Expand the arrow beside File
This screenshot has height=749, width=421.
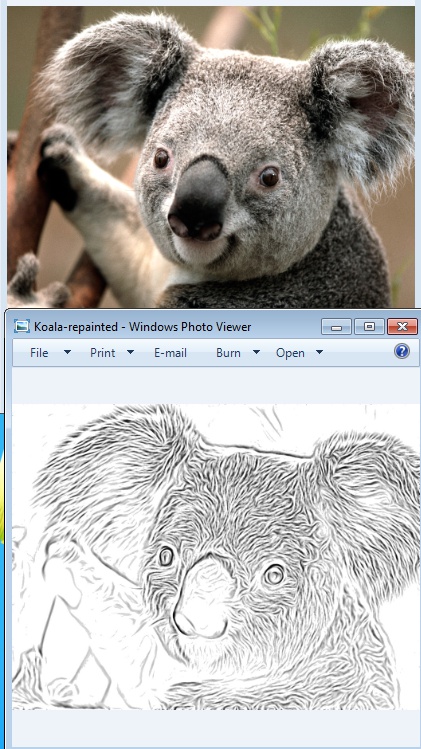point(67,353)
